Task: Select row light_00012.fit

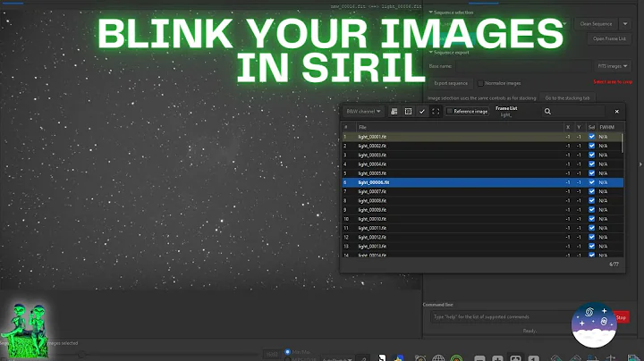Action: click(x=483, y=237)
